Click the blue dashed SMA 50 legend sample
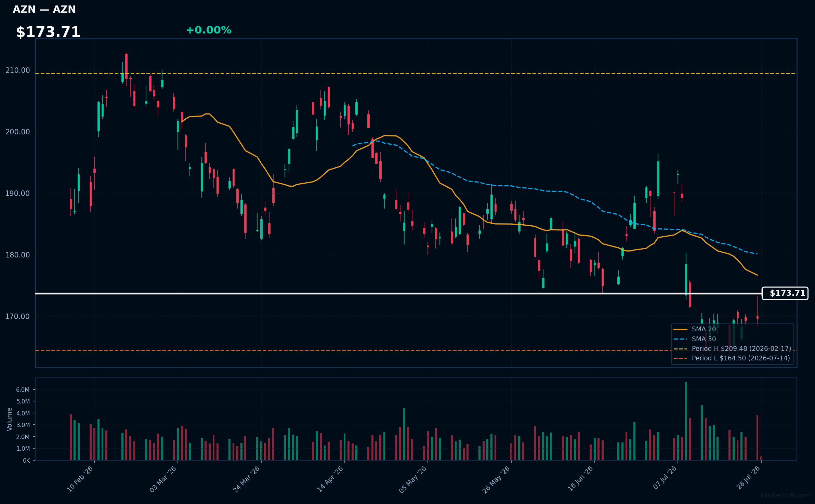 click(x=680, y=339)
